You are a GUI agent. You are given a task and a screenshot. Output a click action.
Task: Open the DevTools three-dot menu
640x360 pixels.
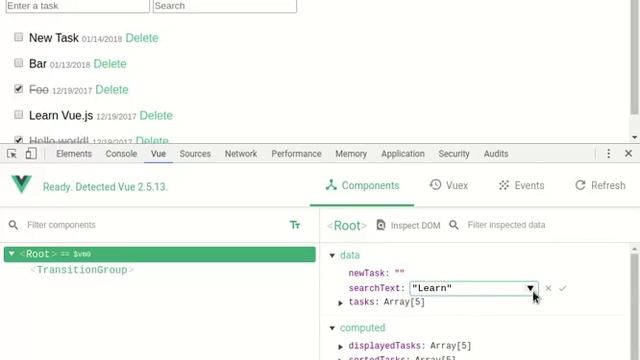[609, 153]
